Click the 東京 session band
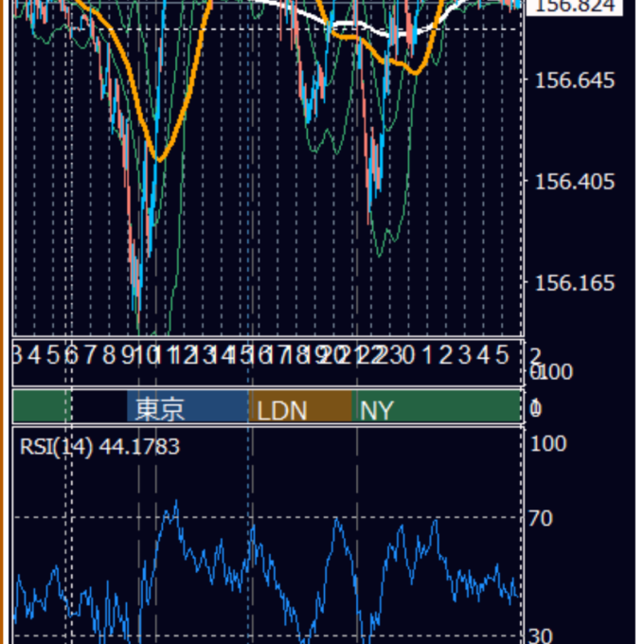This screenshot has width=644, height=644. coord(188,406)
